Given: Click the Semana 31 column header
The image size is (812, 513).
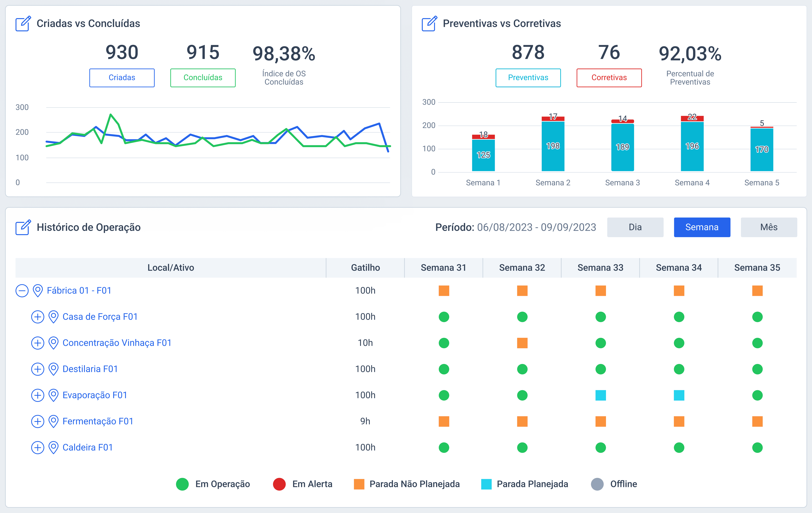Looking at the screenshot, I should [x=444, y=268].
